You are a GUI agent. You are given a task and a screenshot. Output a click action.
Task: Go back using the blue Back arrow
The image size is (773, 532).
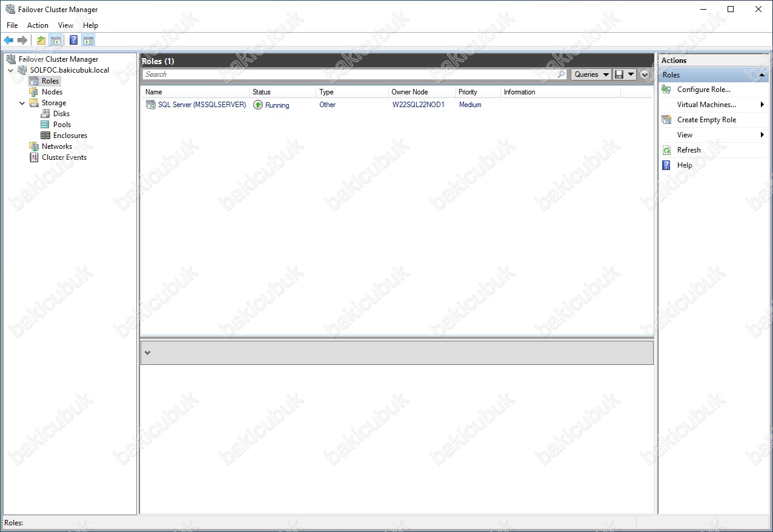8,41
